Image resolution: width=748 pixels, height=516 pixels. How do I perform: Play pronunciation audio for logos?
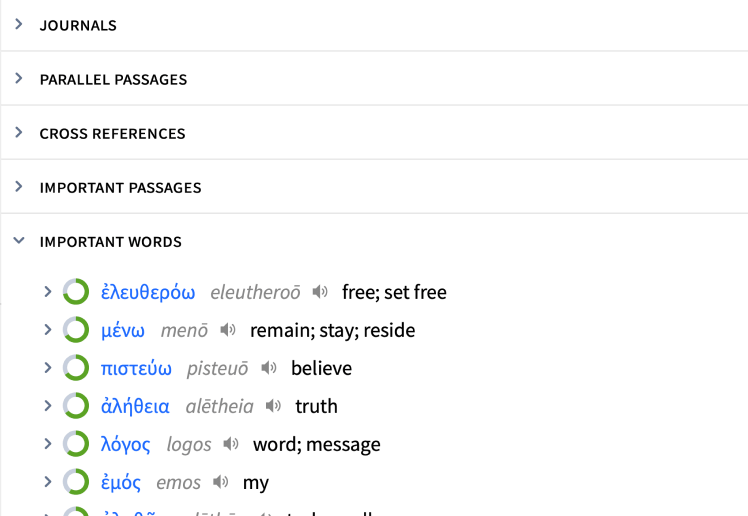(231, 444)
